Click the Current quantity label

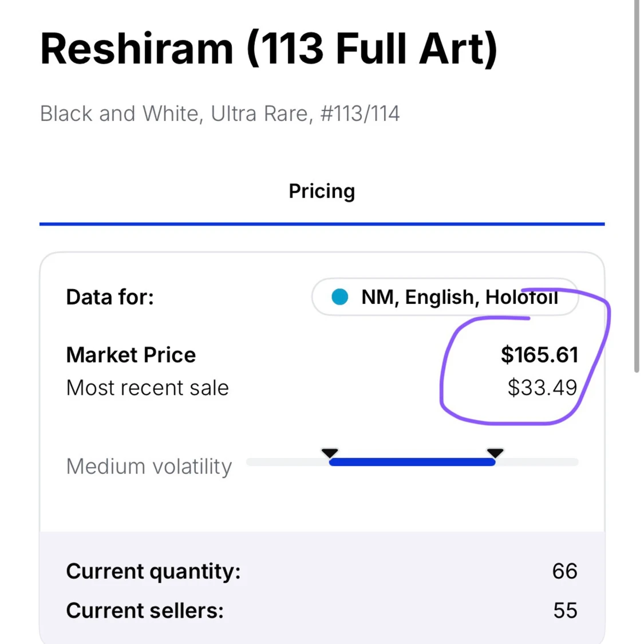[153, 571]
